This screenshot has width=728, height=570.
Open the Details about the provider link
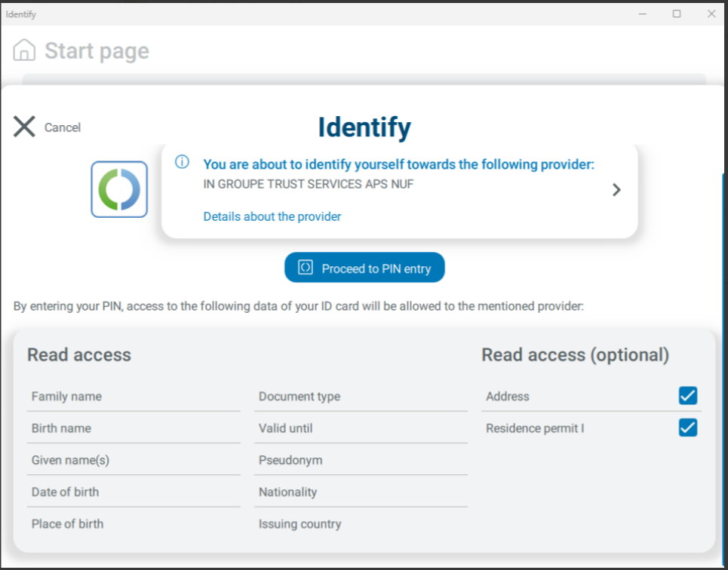[x=272, y=216]
